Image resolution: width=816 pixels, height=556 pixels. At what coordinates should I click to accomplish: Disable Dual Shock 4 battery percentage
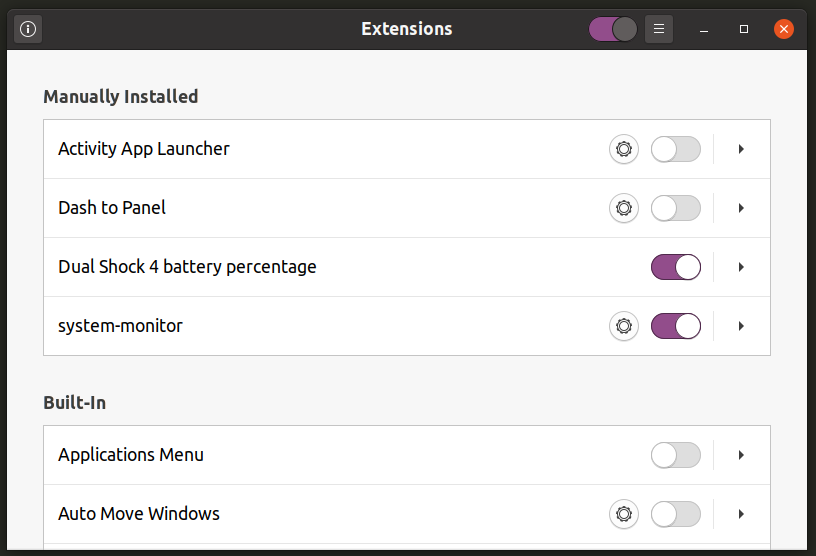click(676, 267)
